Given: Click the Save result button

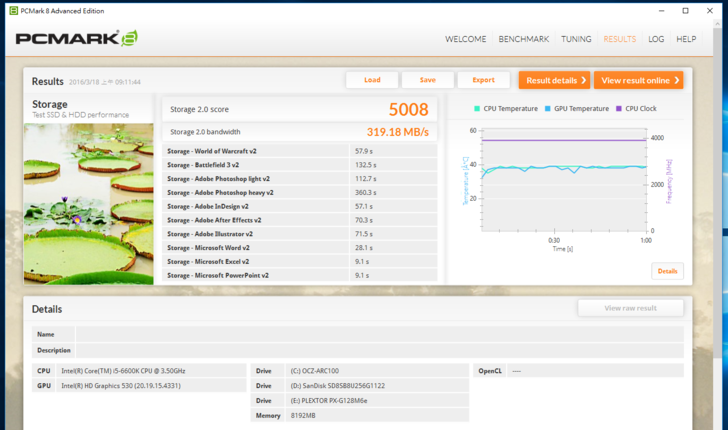Looking at the screenshot, I should click(427, 80).
